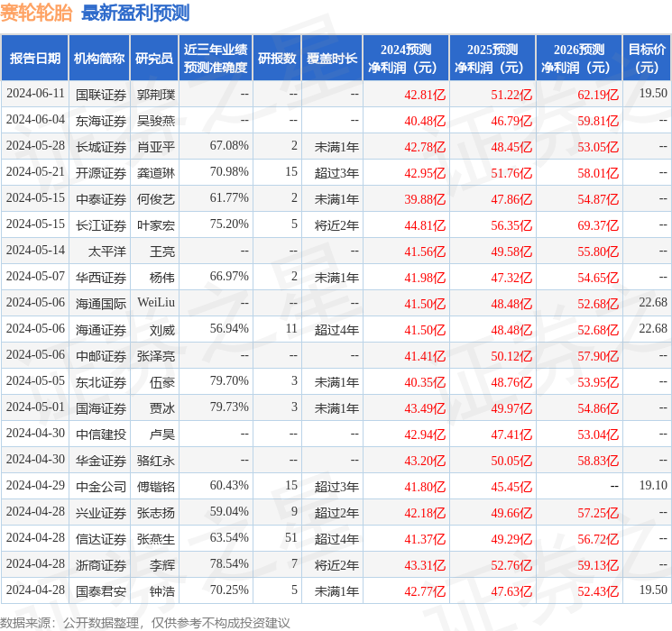Click the 长城证券 institution cell
Viewport: 672px width, 631px height.
(101, 147)
